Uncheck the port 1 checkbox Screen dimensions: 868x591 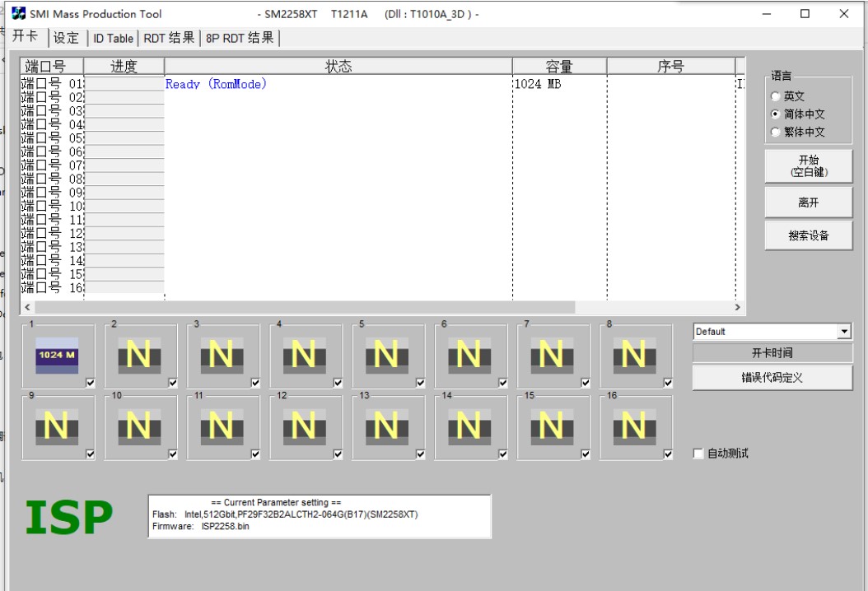click(x=91, y=383)
